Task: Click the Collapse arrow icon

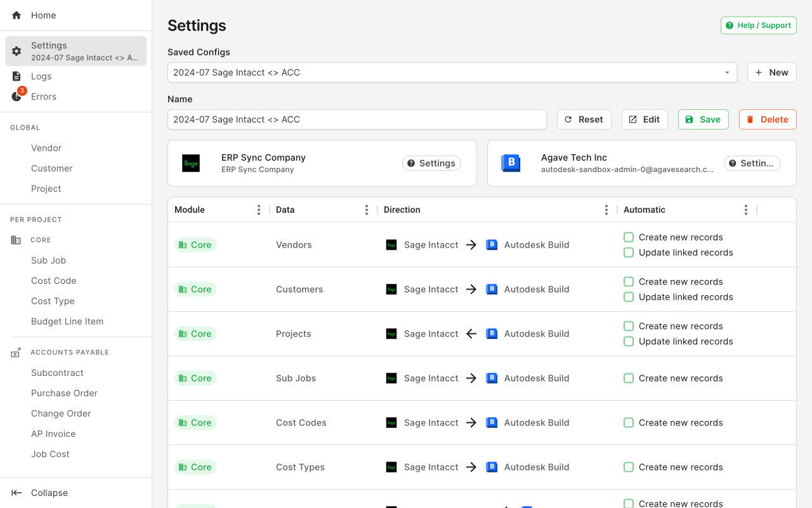Action: [x=17, y=493]
